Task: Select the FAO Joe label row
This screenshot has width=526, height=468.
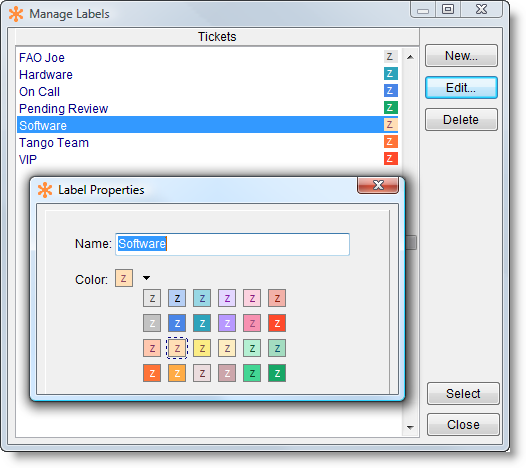Action: point(207,57)
